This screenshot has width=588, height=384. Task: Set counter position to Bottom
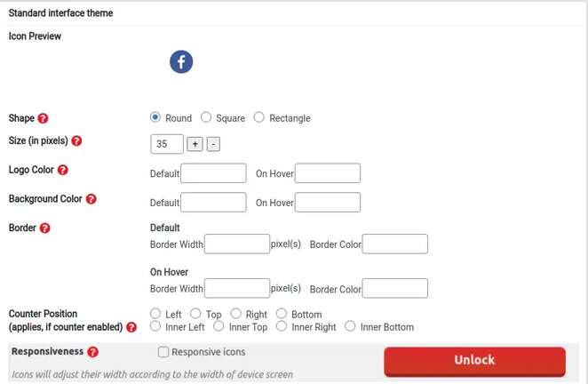click(x=282, y=313)
